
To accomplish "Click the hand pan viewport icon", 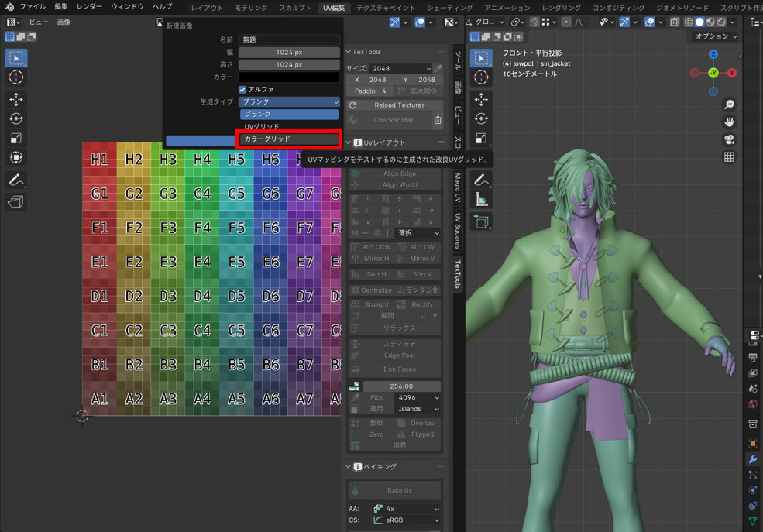I will [729, 122].
